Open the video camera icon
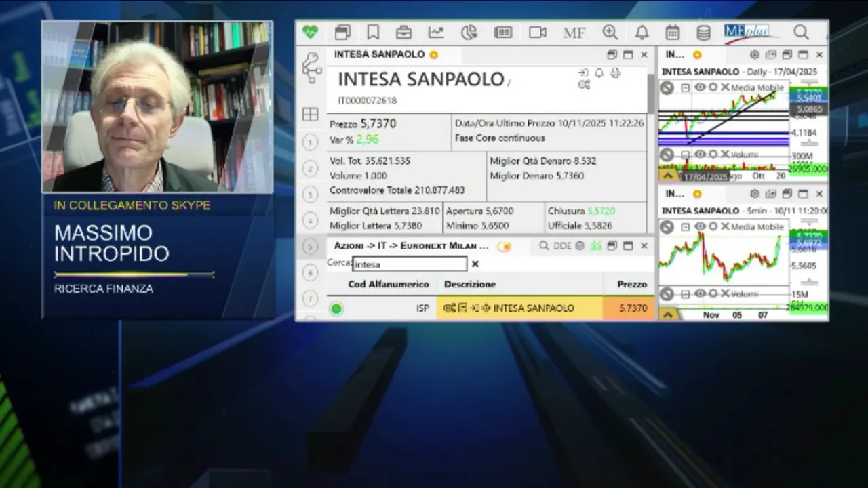This screenshot has width=868, height=488. click(538, 32)
